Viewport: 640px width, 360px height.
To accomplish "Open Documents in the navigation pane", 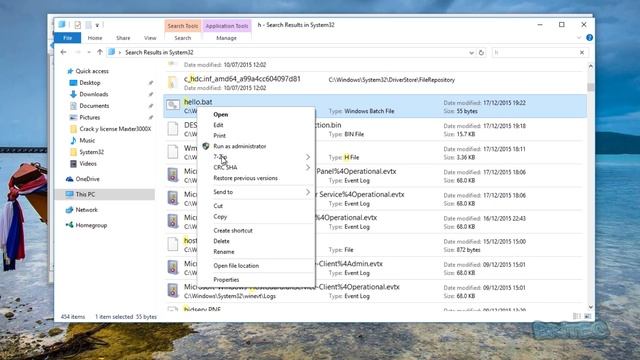I will coord(94,106).
